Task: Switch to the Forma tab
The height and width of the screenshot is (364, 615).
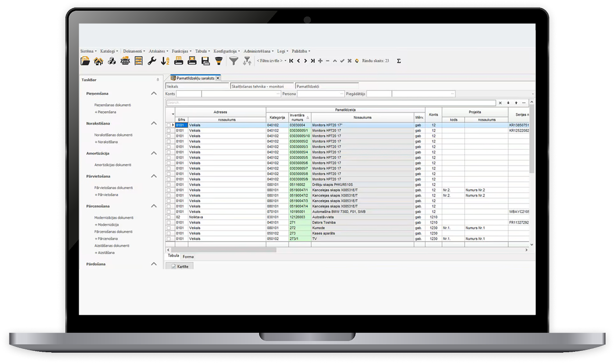Action: click(x=188, y=256)
